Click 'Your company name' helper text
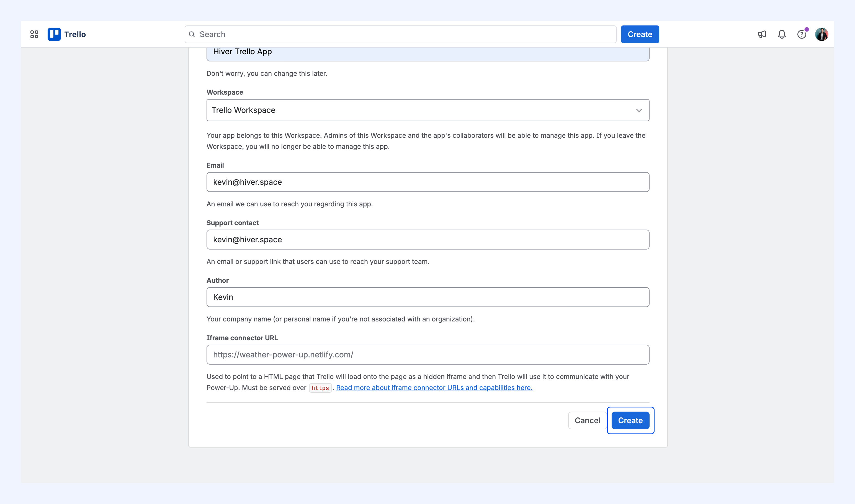The width and height of the screenshot is (855, 504). [x=341, y=319]
